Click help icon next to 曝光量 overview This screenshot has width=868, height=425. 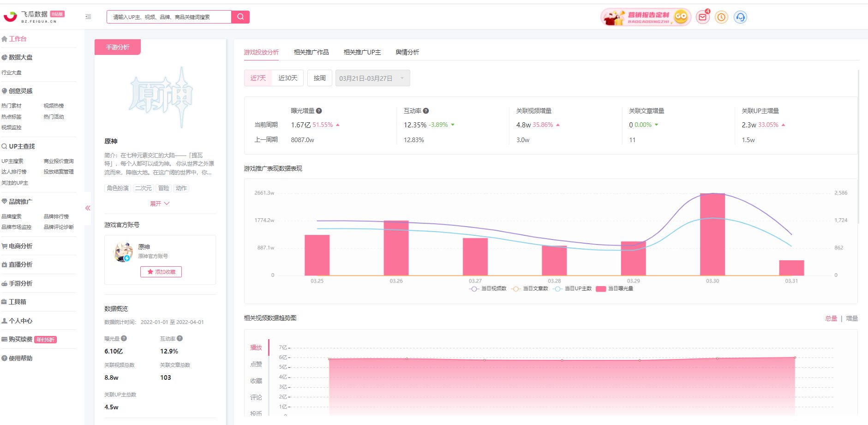pyautogui.click(x=124, y=338)
